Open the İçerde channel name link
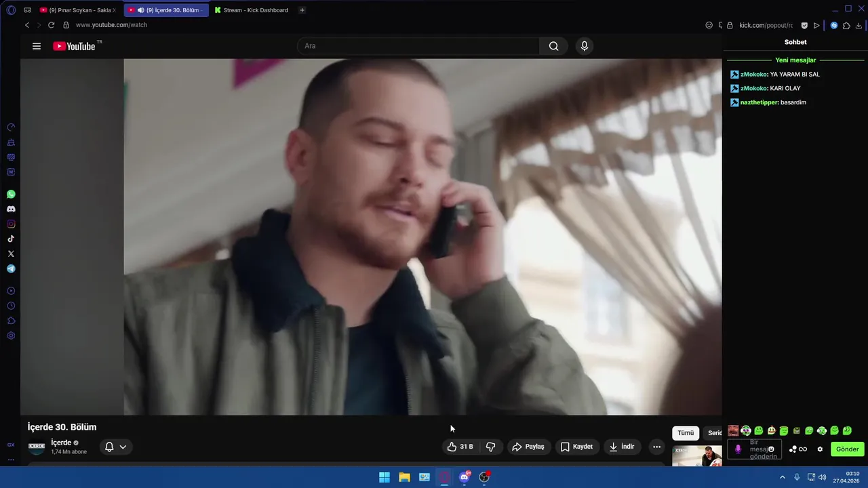Image resolution: width=868 pixels, height=488 pixels. click(61, 443)
